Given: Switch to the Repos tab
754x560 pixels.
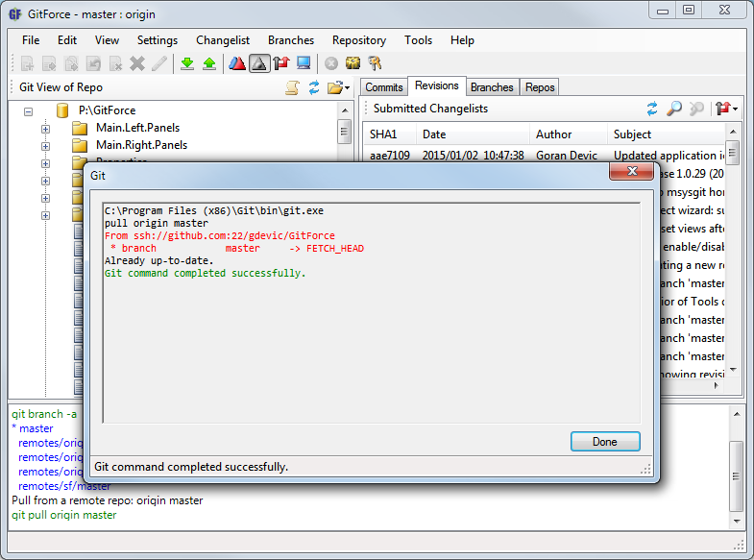Looking at the screenshot, I should [540, 87].
